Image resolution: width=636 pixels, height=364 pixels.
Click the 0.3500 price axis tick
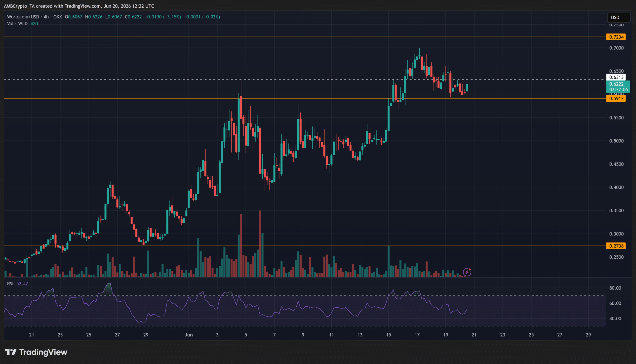616,210
